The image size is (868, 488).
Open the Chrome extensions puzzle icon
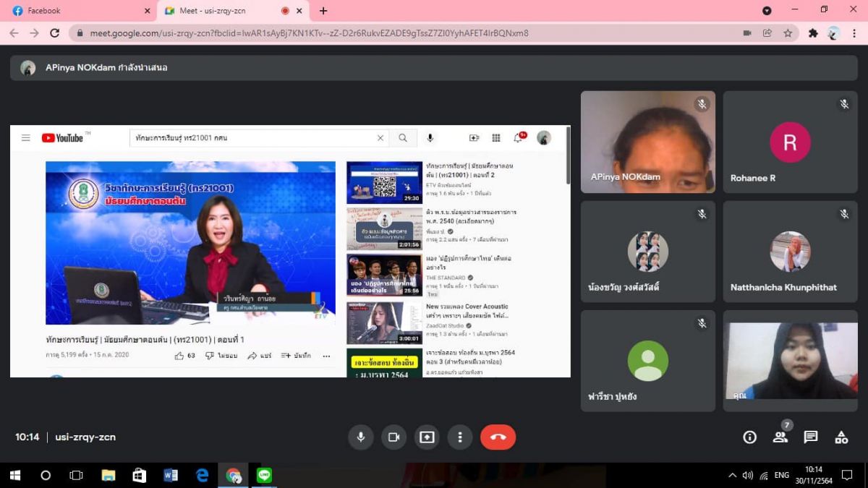pos(813,33)
